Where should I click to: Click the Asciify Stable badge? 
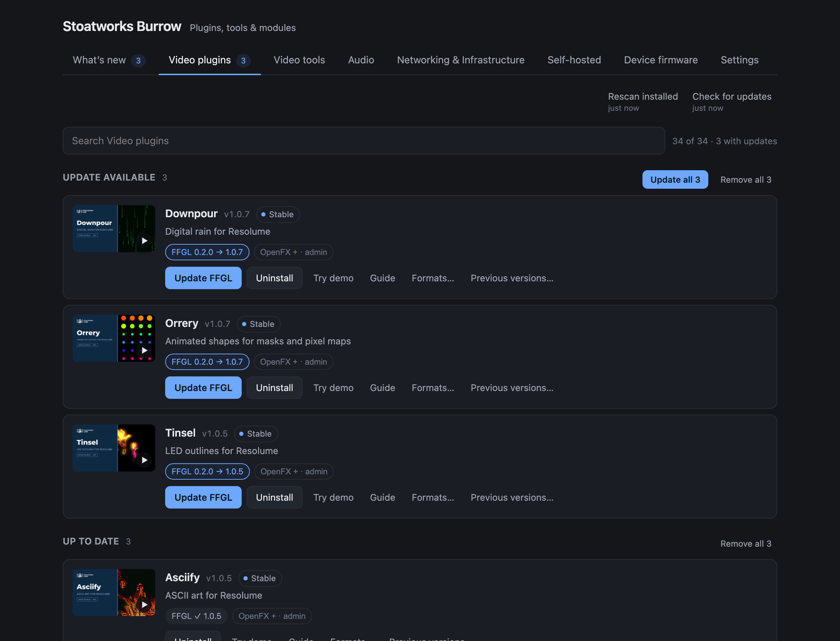tap(260, 578)
